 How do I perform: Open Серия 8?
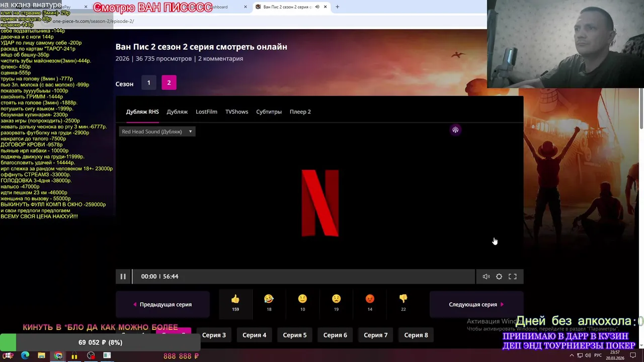pyautogui.click(x=416, y=335)
